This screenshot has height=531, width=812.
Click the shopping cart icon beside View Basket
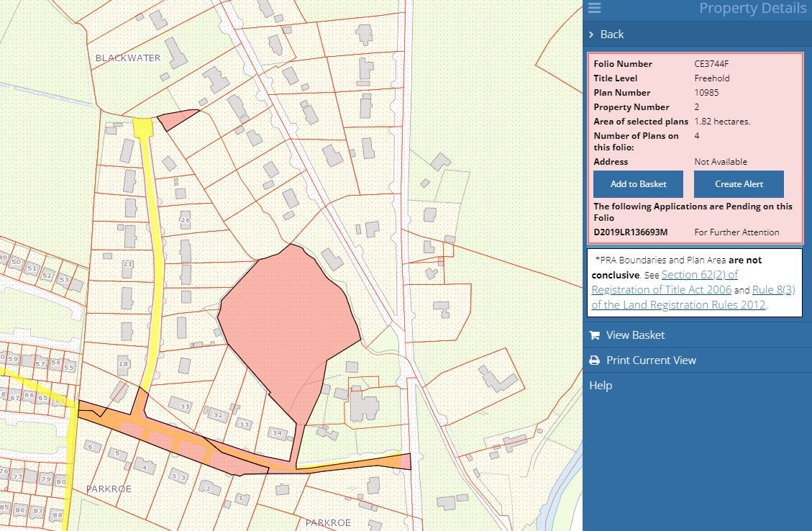(x=594, y=335)
